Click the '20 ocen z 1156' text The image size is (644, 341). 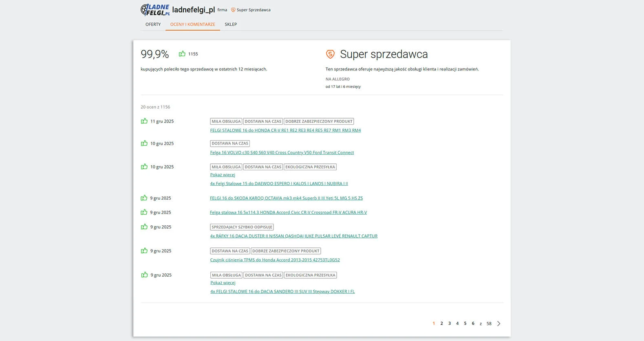[x=155, y=107]
